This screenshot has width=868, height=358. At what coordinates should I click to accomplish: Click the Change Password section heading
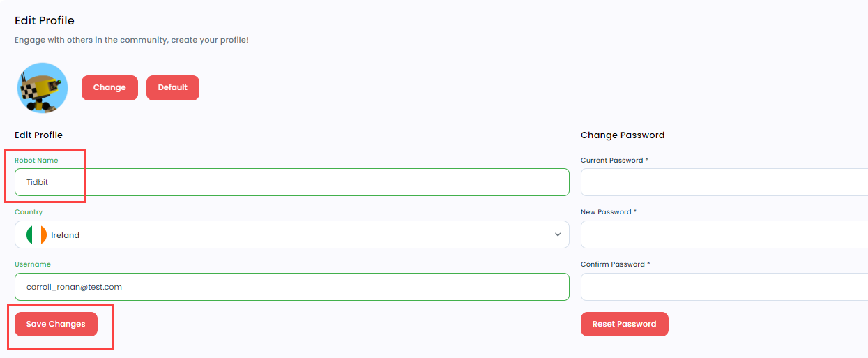623,135
